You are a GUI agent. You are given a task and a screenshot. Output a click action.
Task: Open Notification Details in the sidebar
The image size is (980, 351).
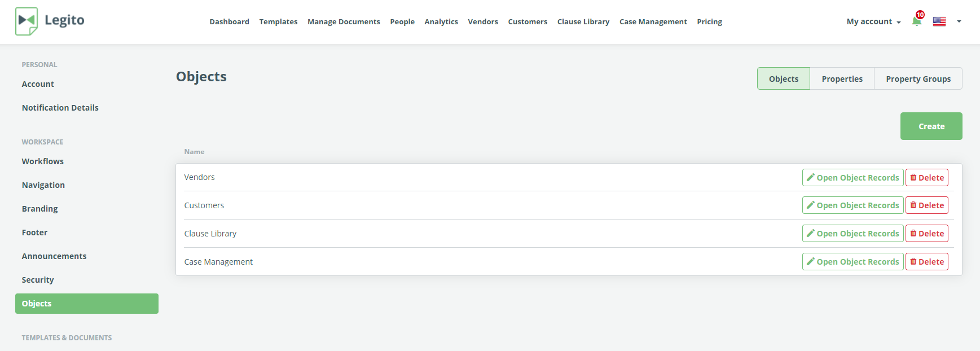tap(60, 108)
